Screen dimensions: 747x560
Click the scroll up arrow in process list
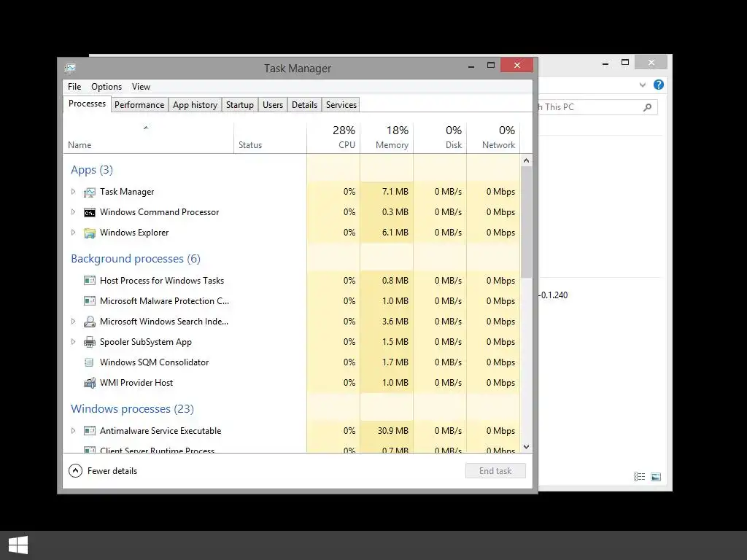(526, 160)
